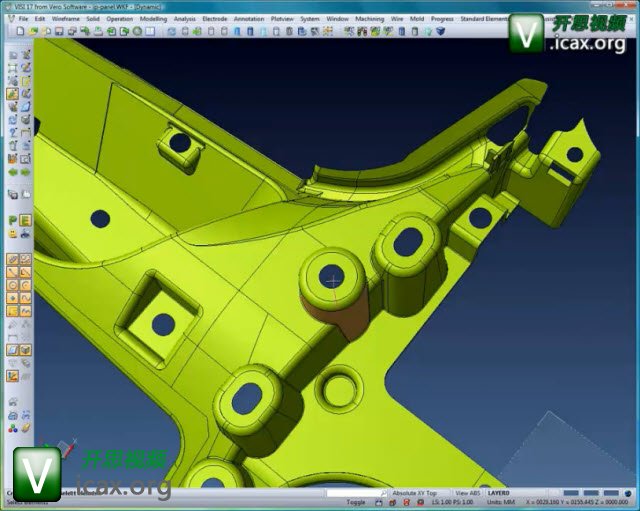Click the yellow smiley face icon

click(13, 234)
